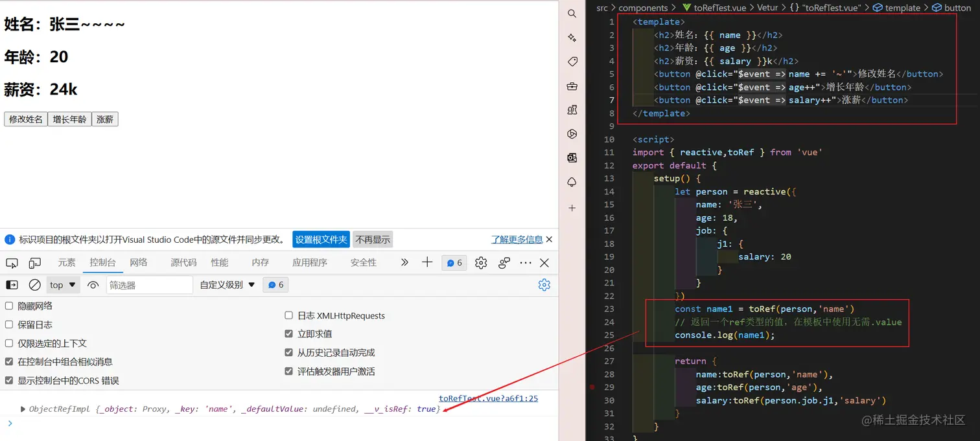This screenshot has width=980, height=441.
Task: Click the 涨薪 button on the page
Action: (x=105, y=119)
